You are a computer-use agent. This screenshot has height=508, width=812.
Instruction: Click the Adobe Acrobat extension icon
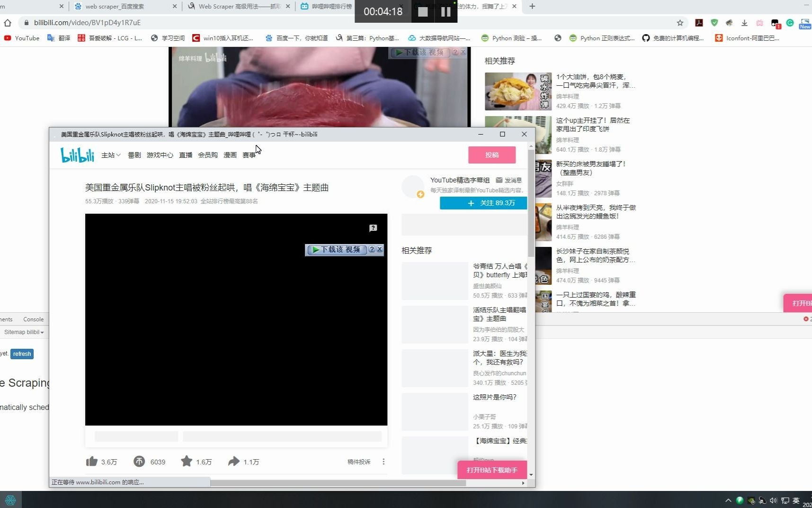click(699, 23)
